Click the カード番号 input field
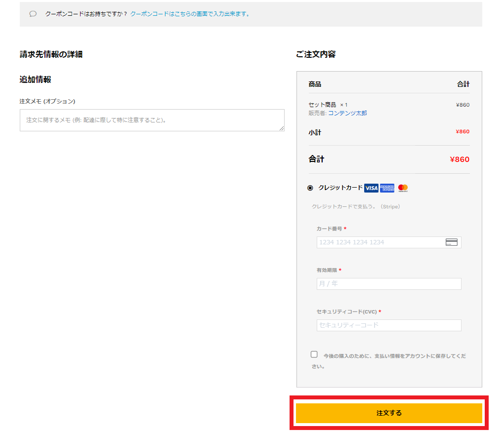The width and height of the screenshot is (504, 431). tap(389, 242)
